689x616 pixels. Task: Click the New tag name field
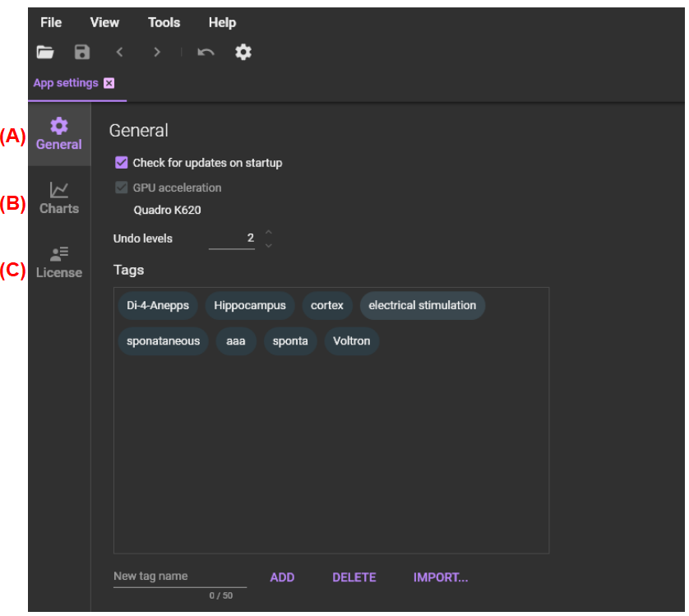[x=179, y=577]
